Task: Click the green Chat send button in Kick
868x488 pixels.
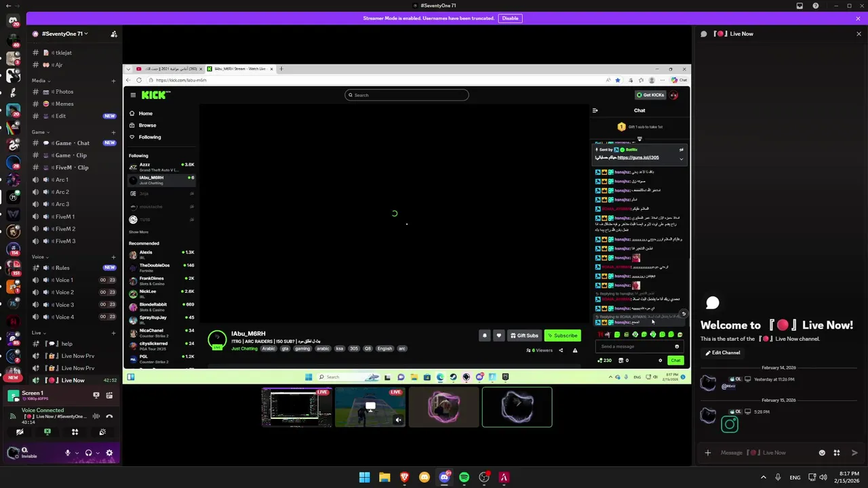Action: [675, 361]
